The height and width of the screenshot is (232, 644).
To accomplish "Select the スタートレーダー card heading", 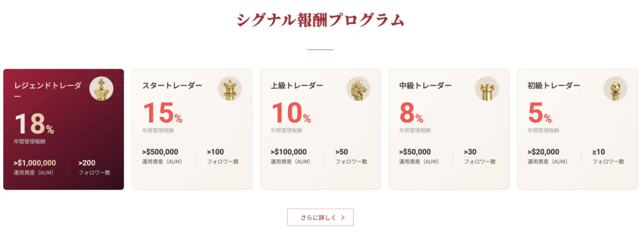I will click(x=172, y=86).
